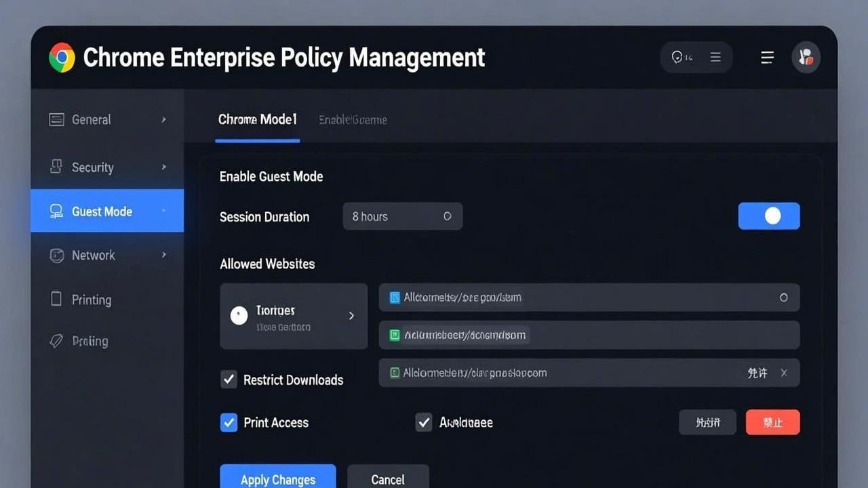The width and height of the screenshot is (868, 488).
Task: Open the 8 hours Session Duration dropdown
Action: pyautogui.click(x=403, y=216)
